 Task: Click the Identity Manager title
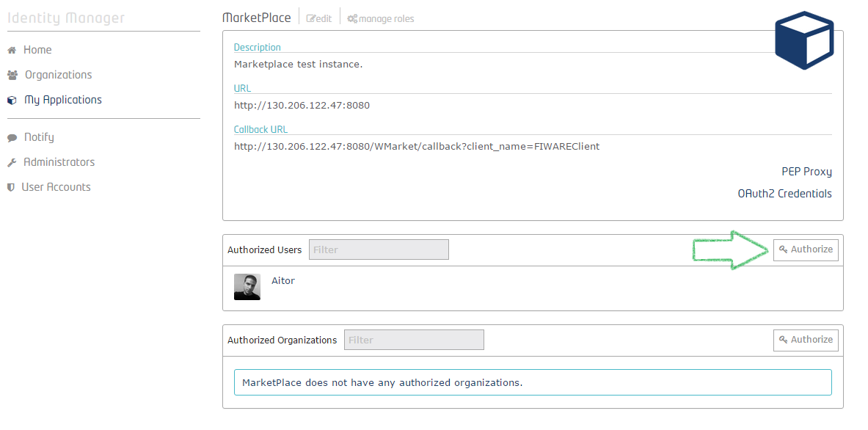coord(66,18)
